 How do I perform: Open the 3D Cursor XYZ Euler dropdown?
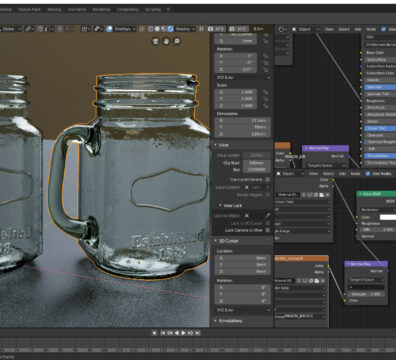[243, 310]
